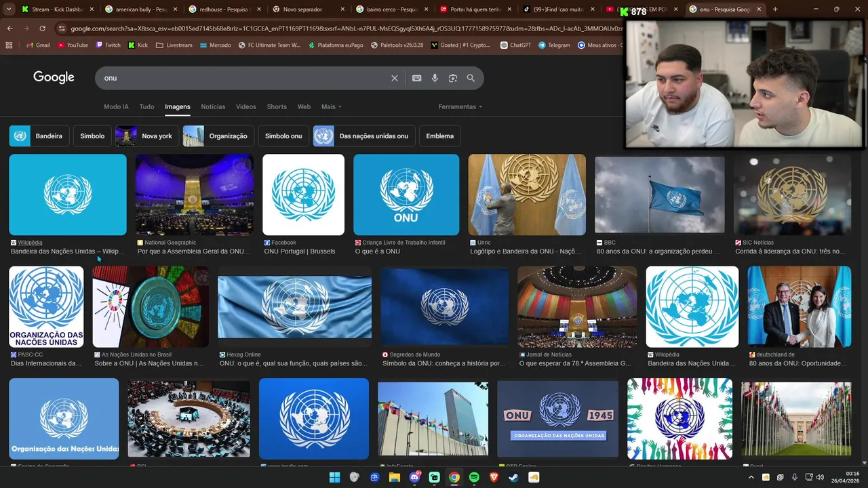Open the ONU 1945 banner thumbnail
This screenshot has width=868, height=488.
557,419
